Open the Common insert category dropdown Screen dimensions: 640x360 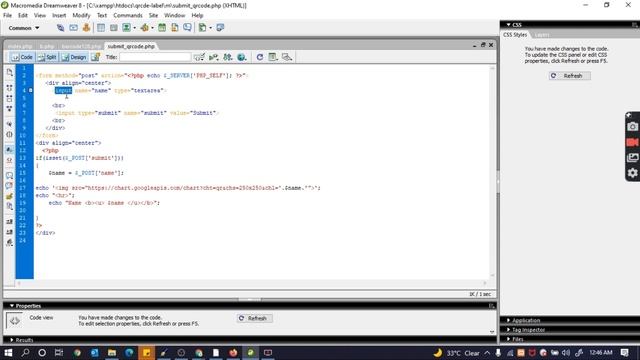(x=24, y=28)
